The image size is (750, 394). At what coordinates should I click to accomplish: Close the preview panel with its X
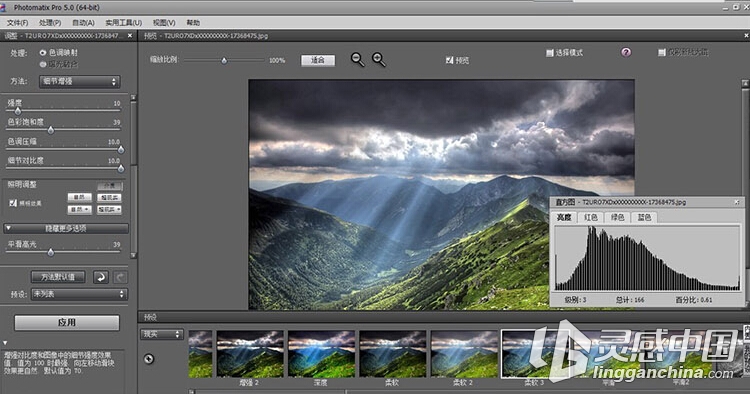click(746, 35)
